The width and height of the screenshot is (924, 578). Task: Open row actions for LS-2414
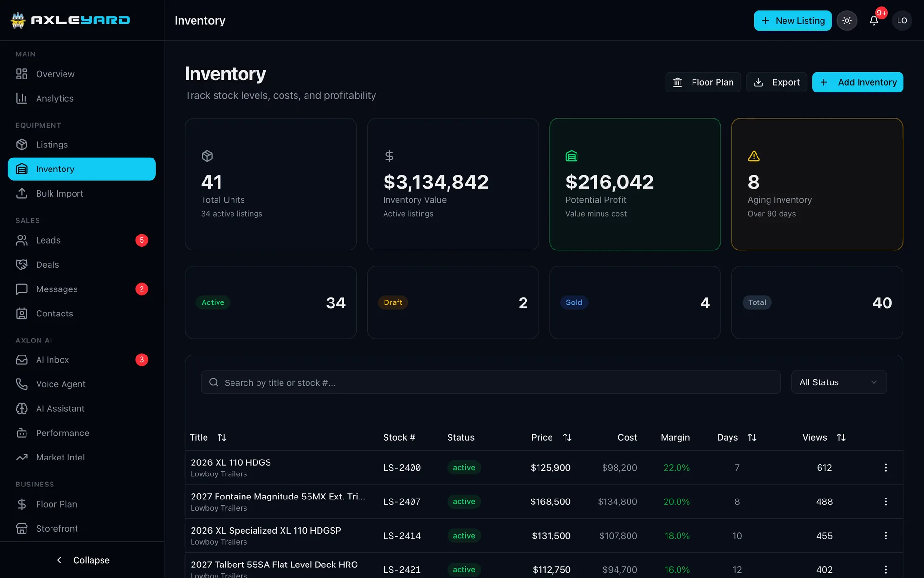[x=885, y=536]
